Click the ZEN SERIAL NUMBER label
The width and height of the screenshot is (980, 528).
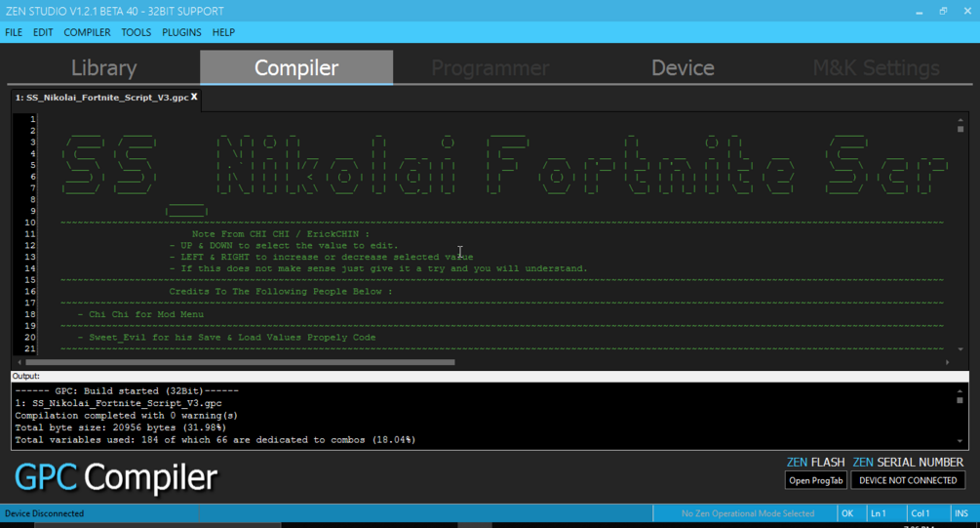tap(908, 463)
